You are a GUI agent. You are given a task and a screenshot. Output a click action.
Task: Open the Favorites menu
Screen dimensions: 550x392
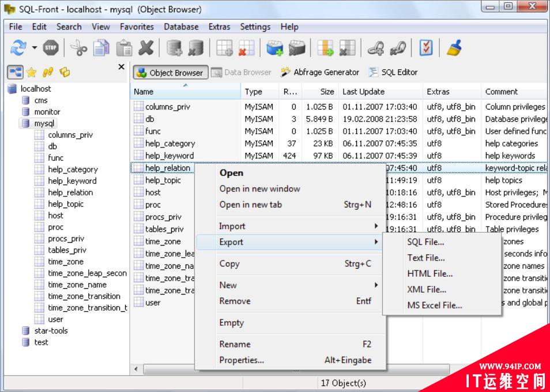pos(137,27)
